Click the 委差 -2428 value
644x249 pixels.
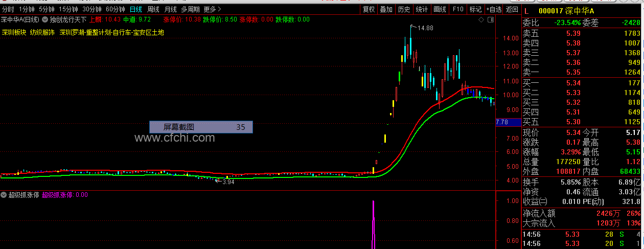[631, 23]
